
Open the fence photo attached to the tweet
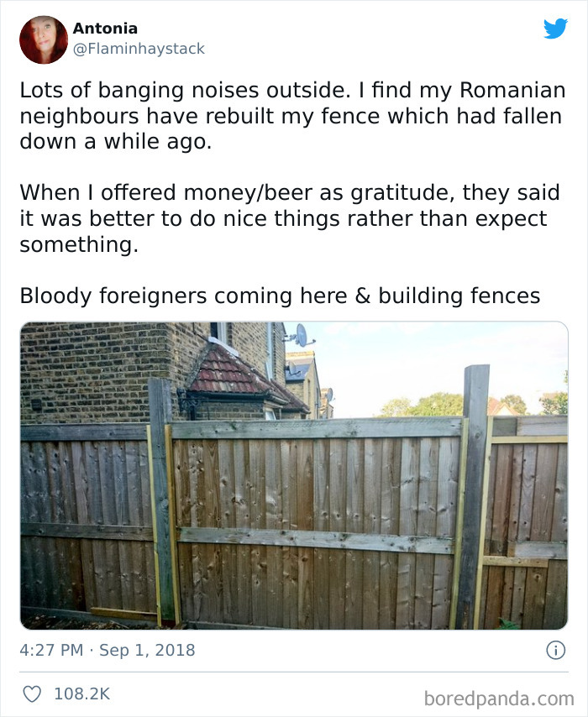(294, 474)
